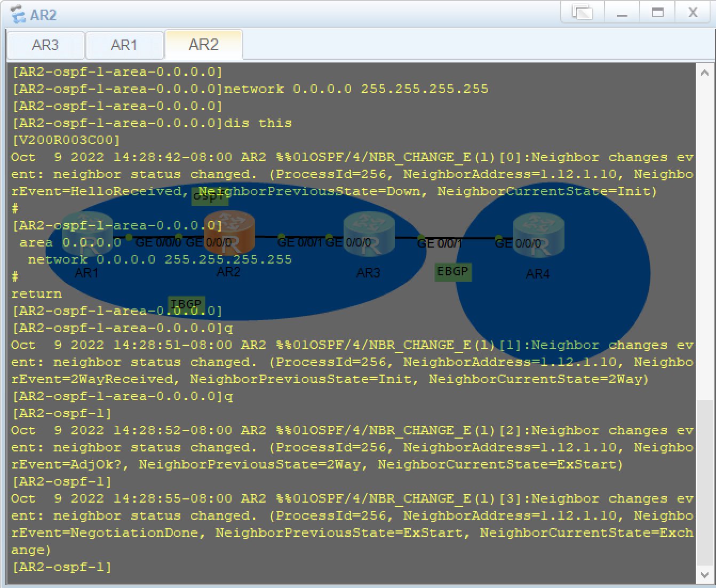Click the 'rEvent=2WayReceived' log line
This screenshot has height=588, width=716.
point(330,379)
